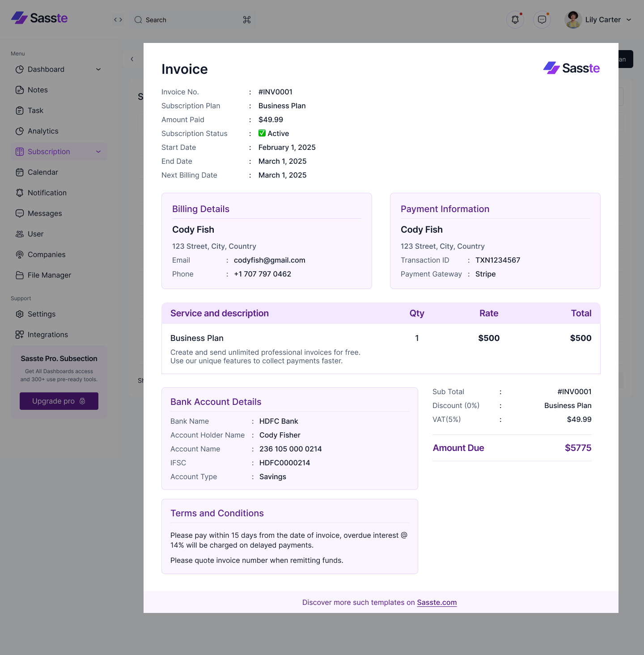Viewport: 644px width, 655px height.
Task: Open the Notes section from sidebar
Action: click(38, 89)
